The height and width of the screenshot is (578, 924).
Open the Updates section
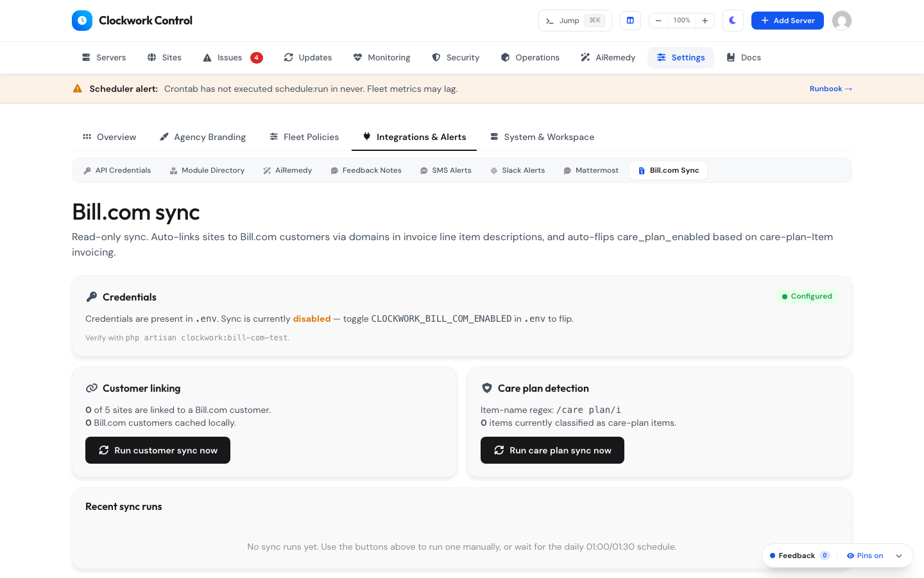308,57
